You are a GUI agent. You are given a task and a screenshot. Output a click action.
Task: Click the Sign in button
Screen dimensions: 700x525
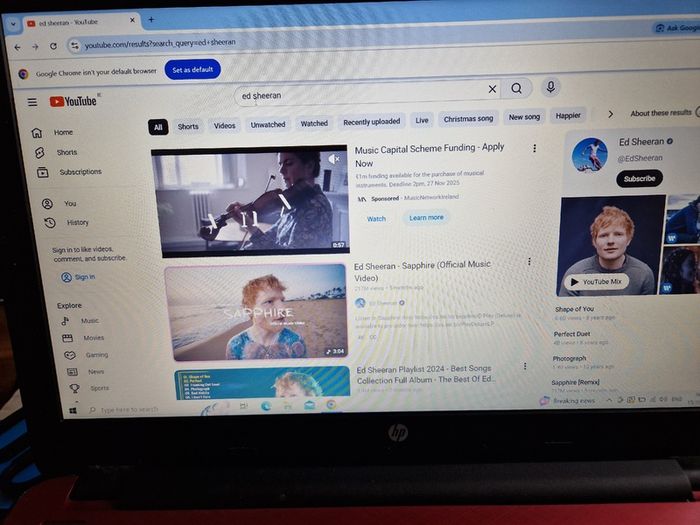point(79,277)
